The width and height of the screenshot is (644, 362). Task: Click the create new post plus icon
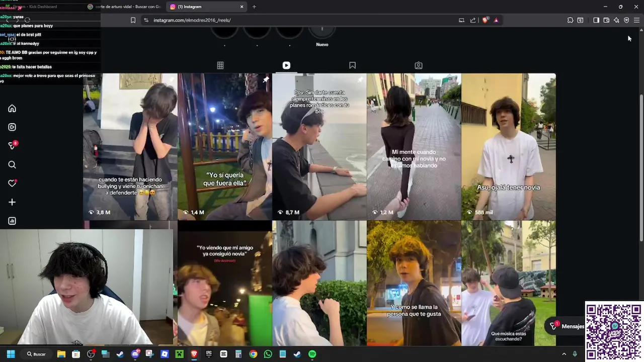[x=12, y=202]
